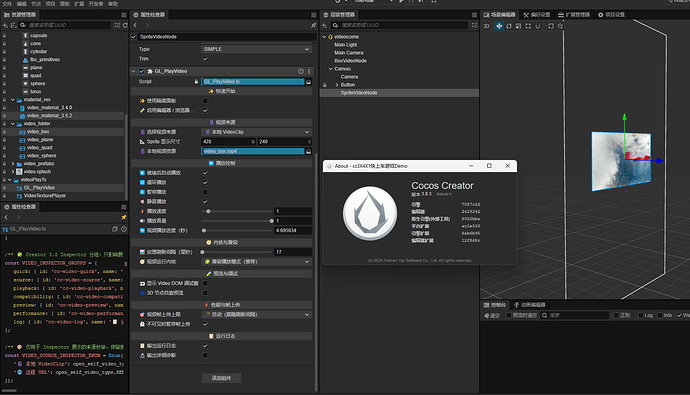Open the GL_PlayVideo component three-dot menu

tap(308, 71)
